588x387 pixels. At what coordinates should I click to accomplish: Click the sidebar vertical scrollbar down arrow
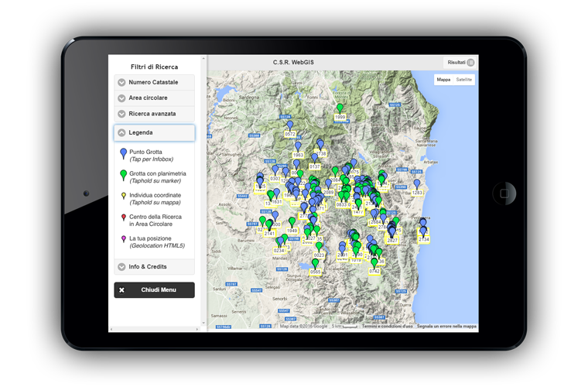point(203,323)
